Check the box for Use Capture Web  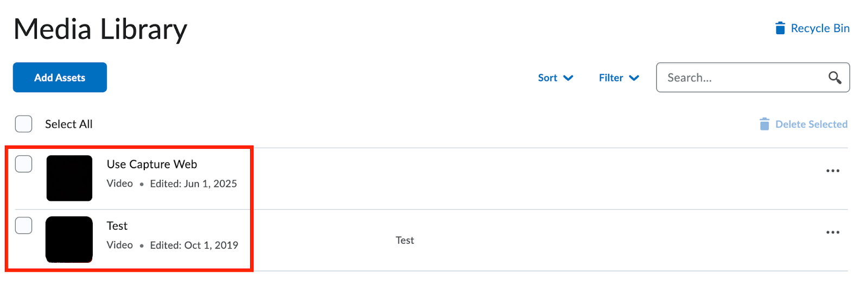tap(23, 163)
